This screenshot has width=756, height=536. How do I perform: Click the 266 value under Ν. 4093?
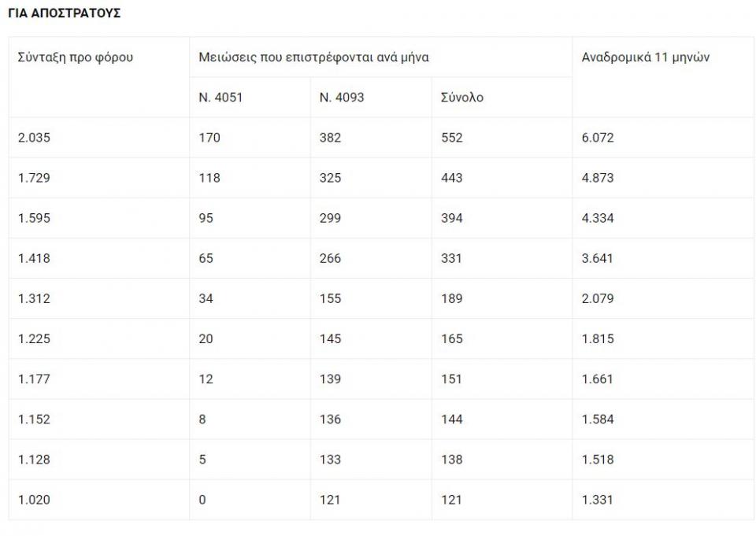click(331, 258)
